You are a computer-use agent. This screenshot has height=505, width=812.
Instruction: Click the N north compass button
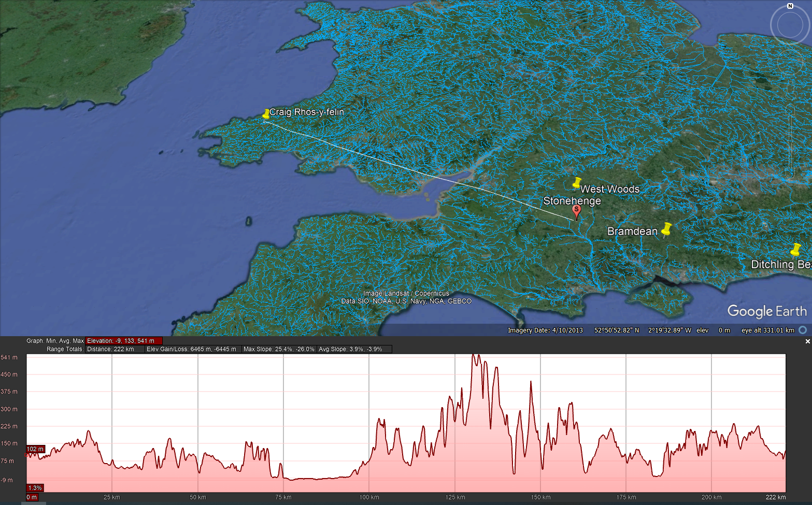(x=790, y=6)
